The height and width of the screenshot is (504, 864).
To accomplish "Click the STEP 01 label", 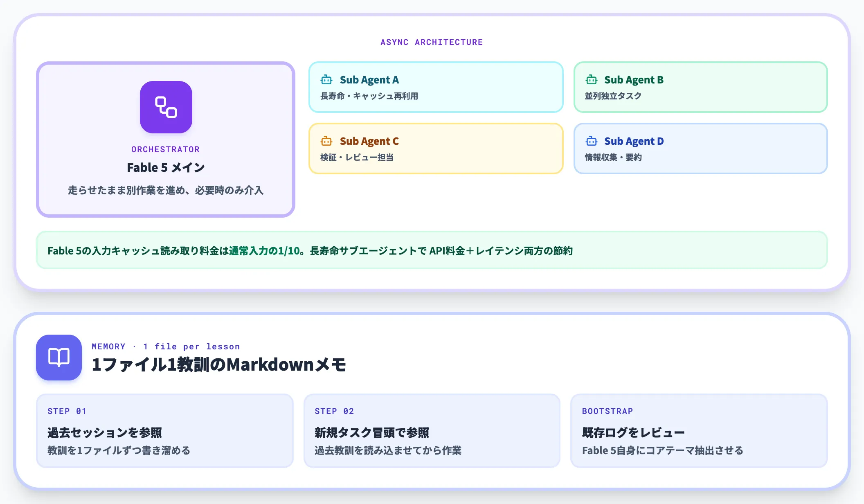I will (x=67, y=411).
